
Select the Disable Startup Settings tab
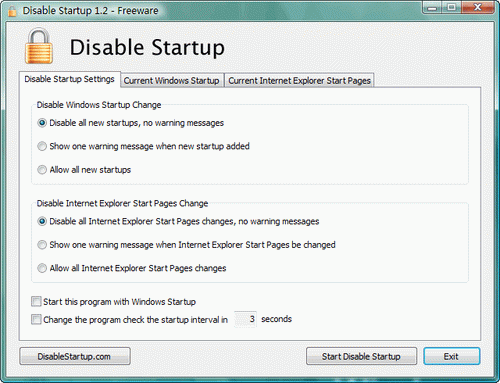pyautogui.click(x=70, y=79)
